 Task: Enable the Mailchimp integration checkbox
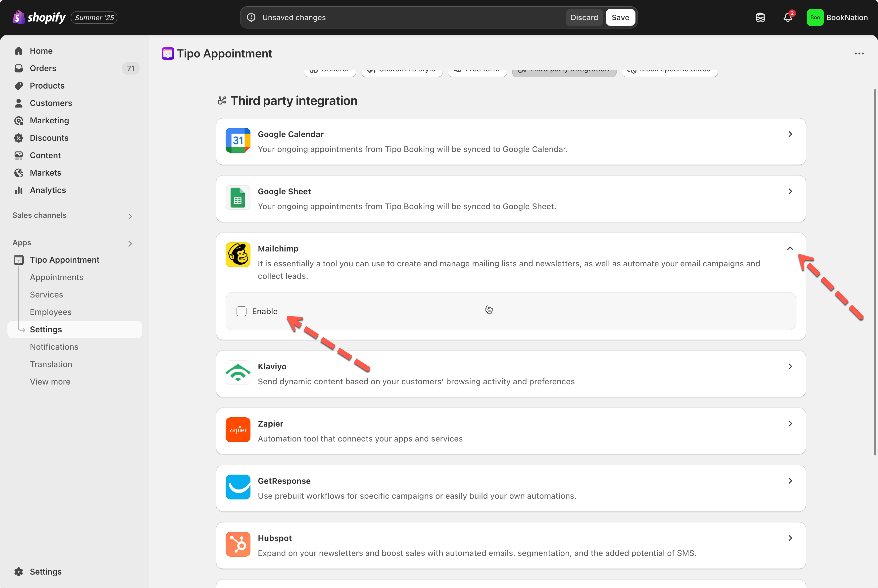click(x=242, y=311)
